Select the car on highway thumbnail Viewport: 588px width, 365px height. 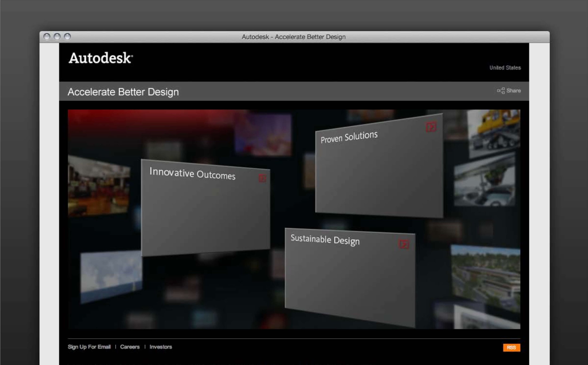point(484,180)
